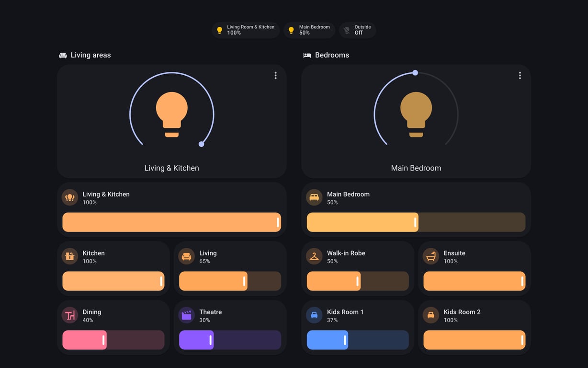Click the Living areas section heading
Image resolution: width=588 pixels, height=368 pixels.
(90, 55)
